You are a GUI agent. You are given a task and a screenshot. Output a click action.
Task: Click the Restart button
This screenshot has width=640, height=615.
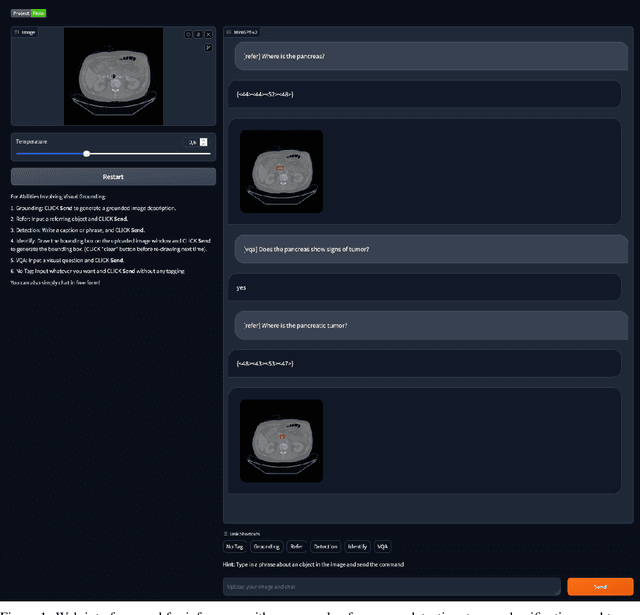[x=113, y=177]
